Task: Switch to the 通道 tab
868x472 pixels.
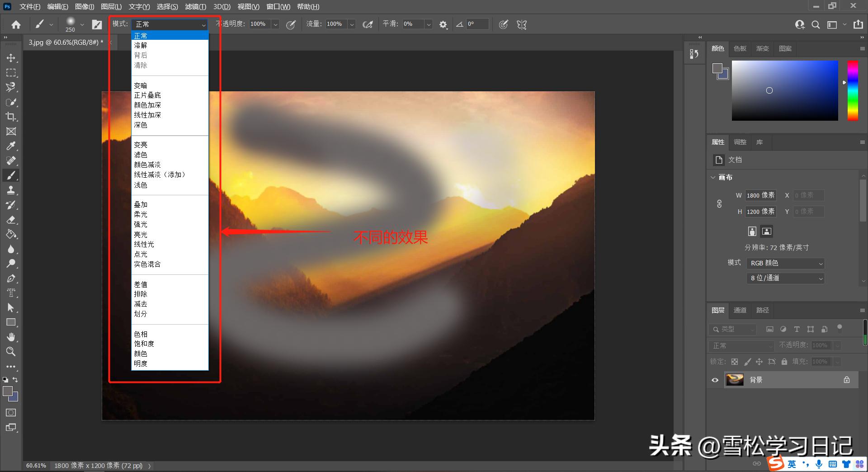Action: pos(740,310)
